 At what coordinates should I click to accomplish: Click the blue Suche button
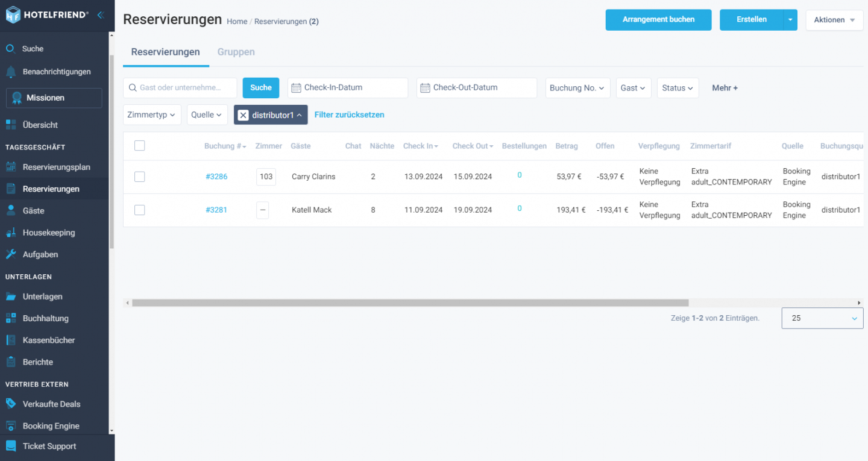(261, 88)
